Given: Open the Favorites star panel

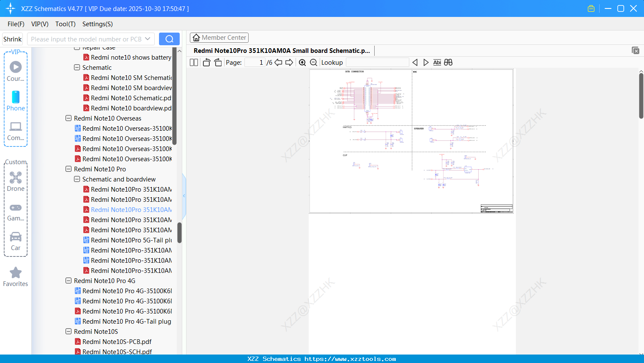Looking at the screenshot, I should pos(15,273).
